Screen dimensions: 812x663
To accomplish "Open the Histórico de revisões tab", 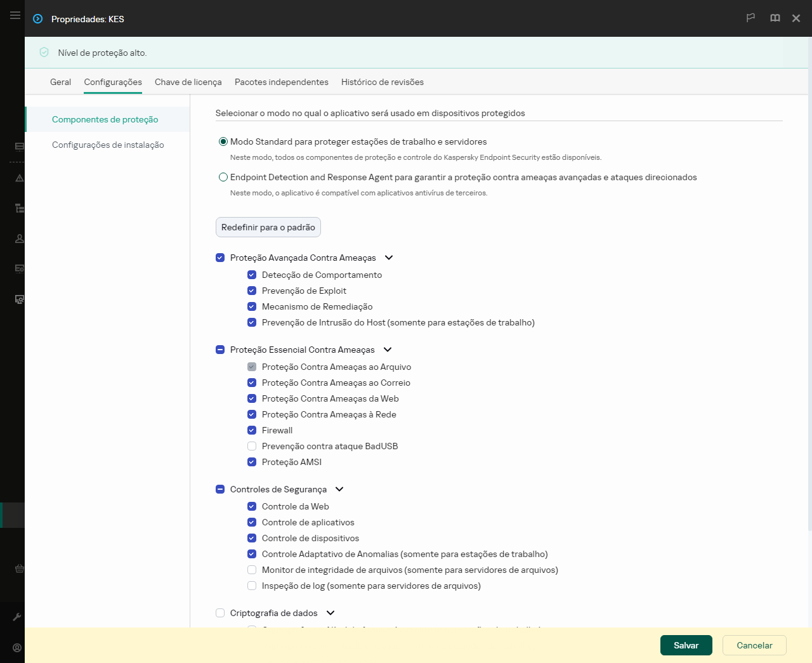I will coord(382,82).
